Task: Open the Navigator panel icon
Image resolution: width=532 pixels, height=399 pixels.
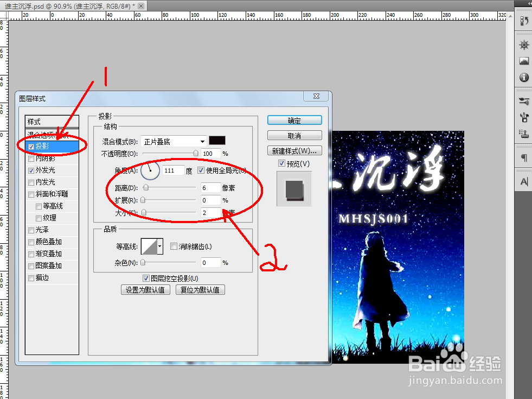Action: [x=524, y=45]
